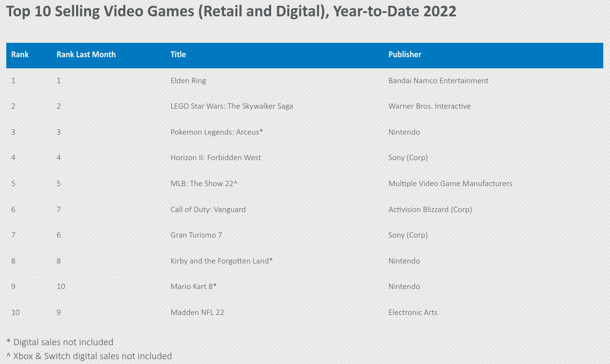Click rank last month 7 in Vanguard row

coord(59,210)
